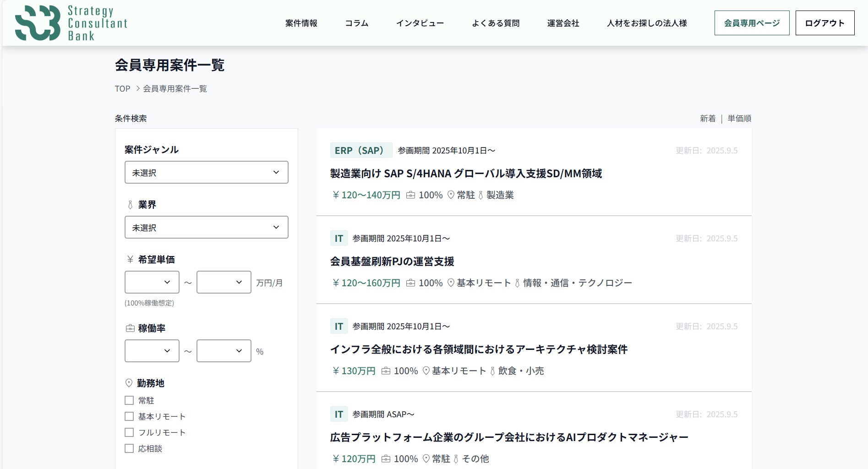Check the 常駐 work location checkbox
Viewport: 868px width, 469px height.
(x=129, y=400)
